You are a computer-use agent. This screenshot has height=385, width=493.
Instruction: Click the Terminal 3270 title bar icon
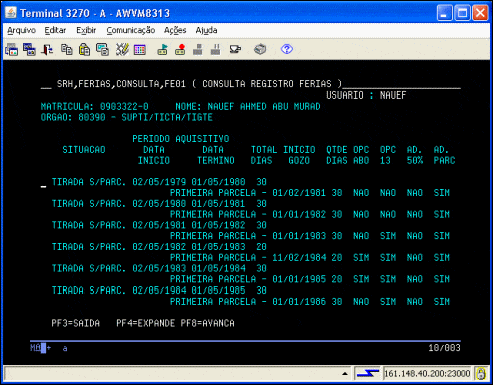tap(11, 13)
